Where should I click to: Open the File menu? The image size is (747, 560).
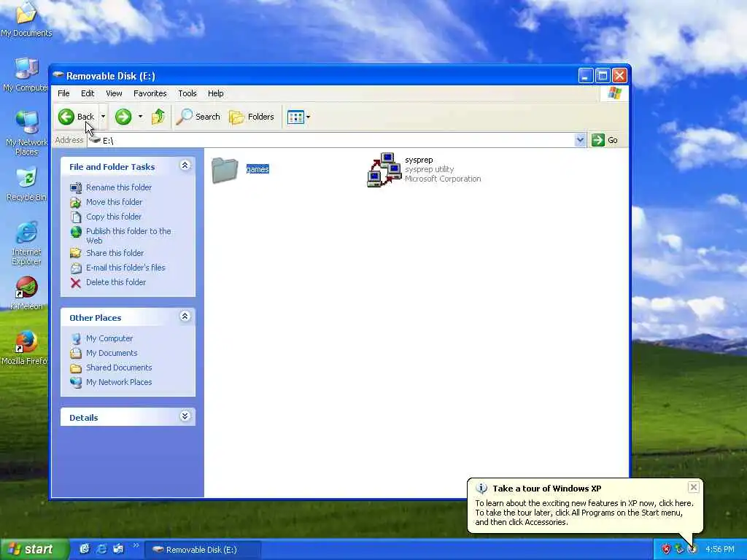click(x=63, y=93)
